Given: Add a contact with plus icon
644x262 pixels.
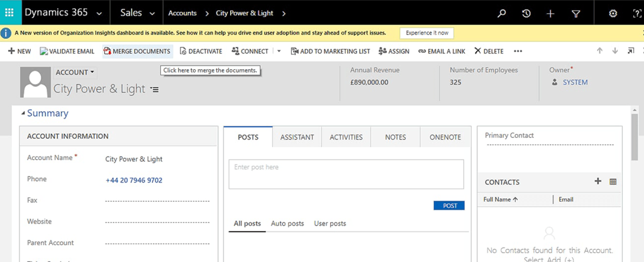Looking at the screenshot, I should (598, 181).
